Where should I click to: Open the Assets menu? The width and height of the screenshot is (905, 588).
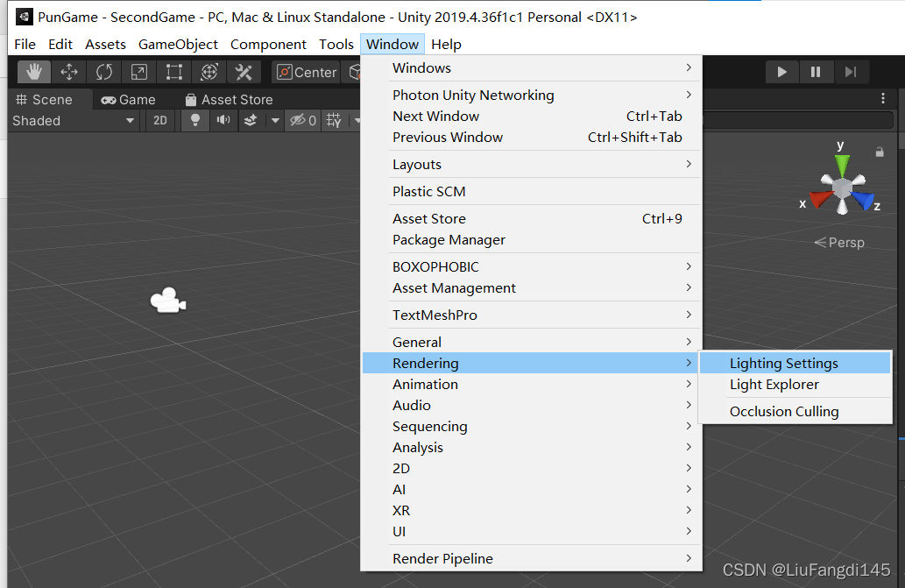point(105,45)
